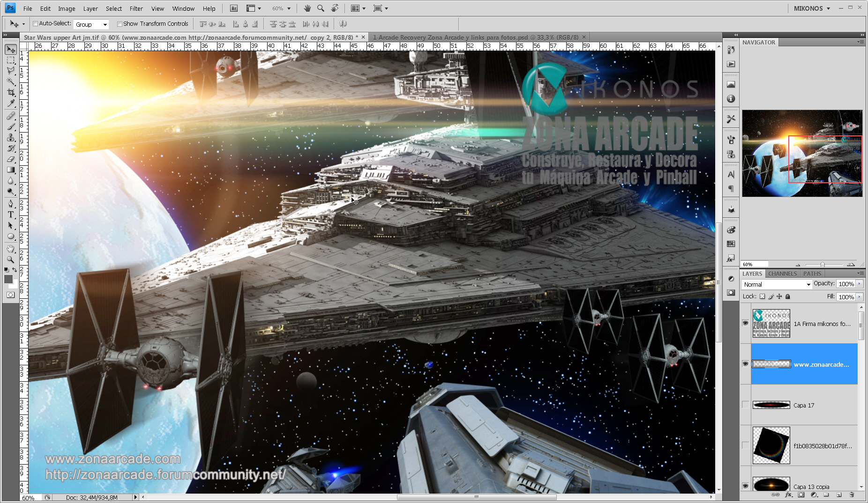This screenshot has height=503, width=868.
Task: Open the Layer menu
Action: pos(90,8)
